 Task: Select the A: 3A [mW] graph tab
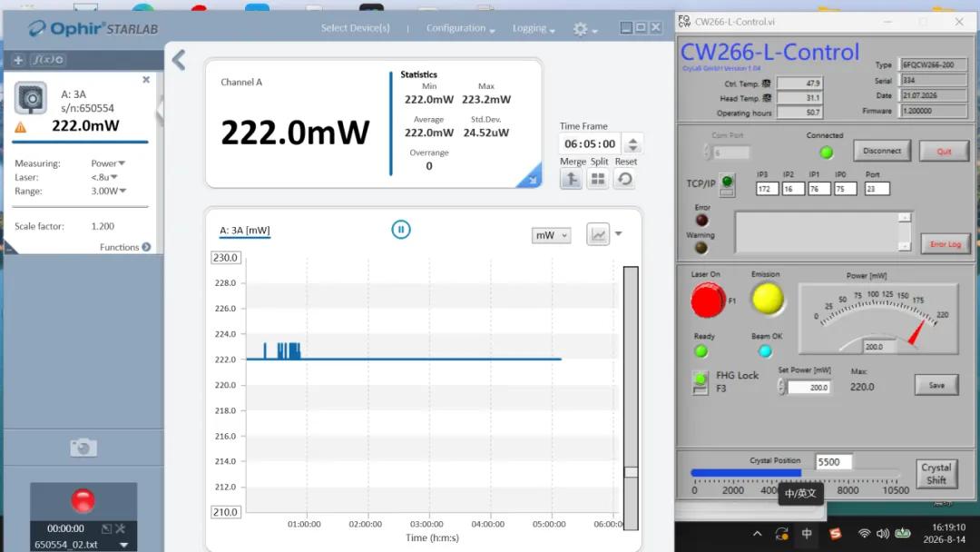[245, 231]
